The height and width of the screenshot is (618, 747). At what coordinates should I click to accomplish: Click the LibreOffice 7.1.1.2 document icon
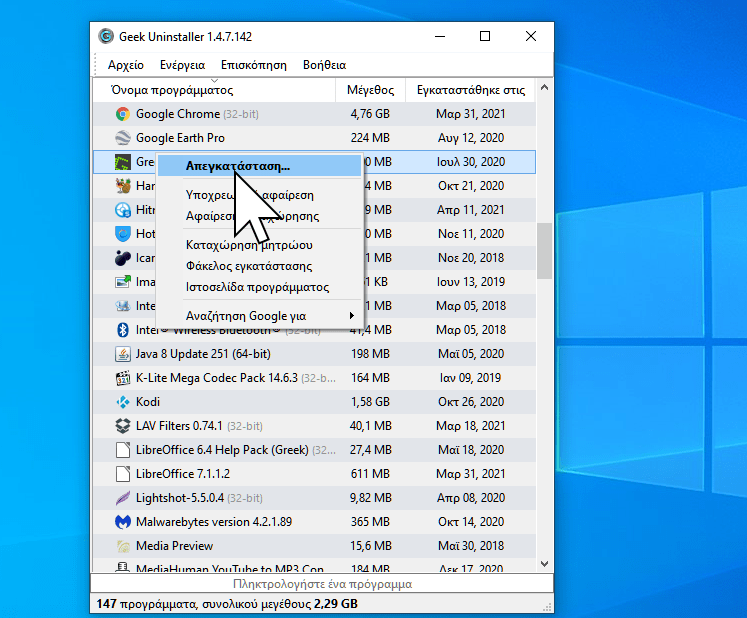(123, 474)
